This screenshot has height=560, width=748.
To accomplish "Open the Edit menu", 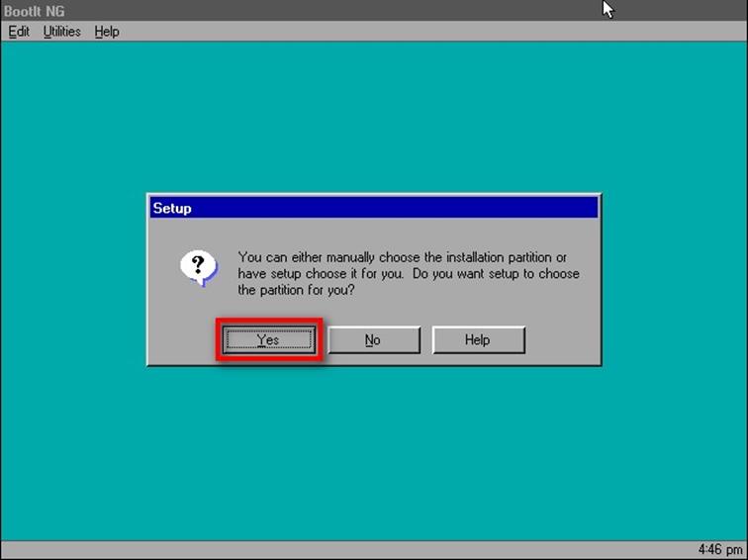I will (19, 32).
